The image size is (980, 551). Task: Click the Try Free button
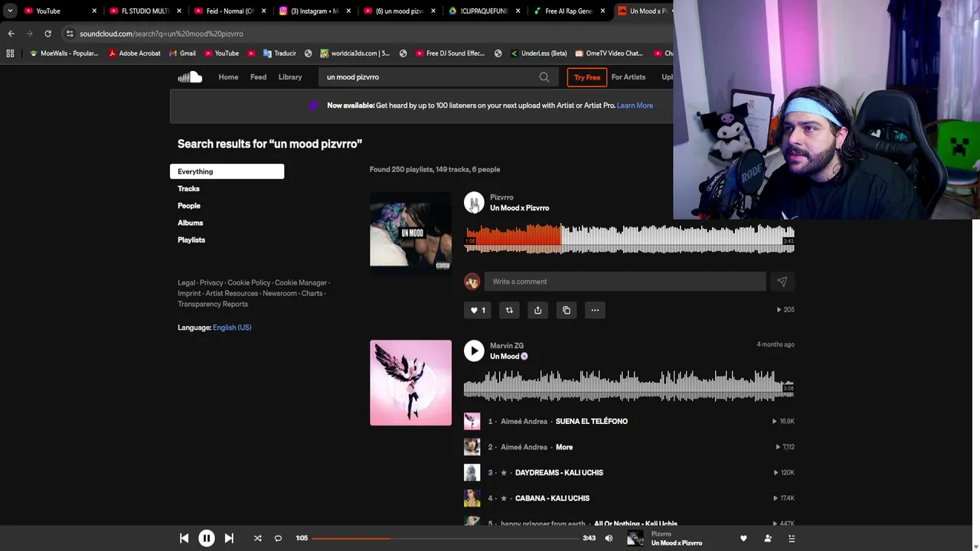coord(587,77)
